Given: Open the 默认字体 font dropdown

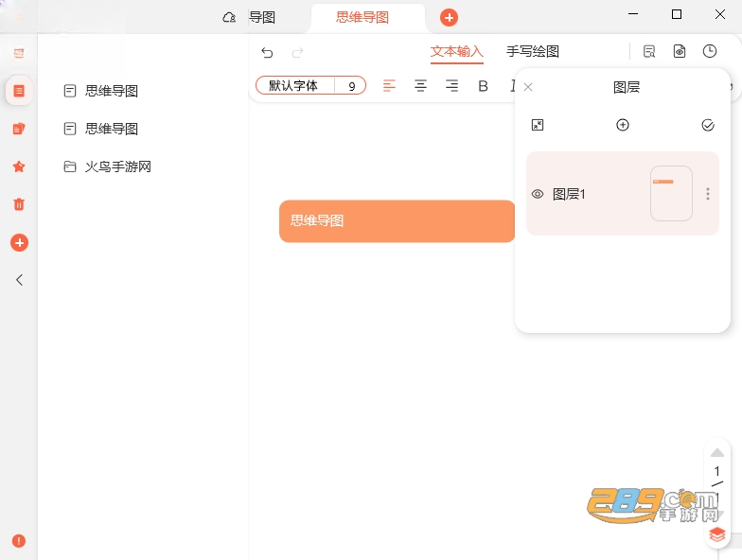Looking at the screenshot, I should click(x=293, y=85).
